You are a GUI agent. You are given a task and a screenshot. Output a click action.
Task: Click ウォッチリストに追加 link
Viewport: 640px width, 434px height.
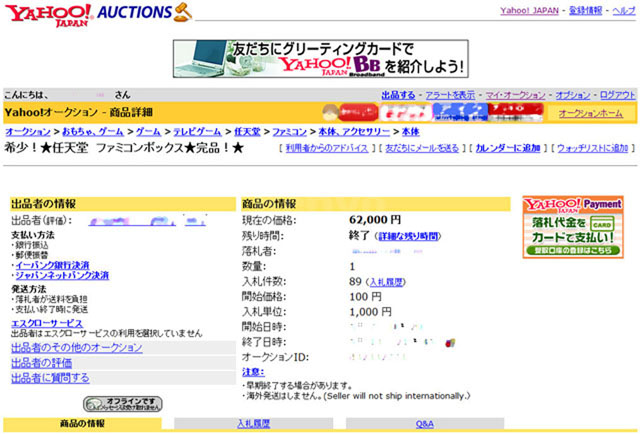click(x=593, y=148)
